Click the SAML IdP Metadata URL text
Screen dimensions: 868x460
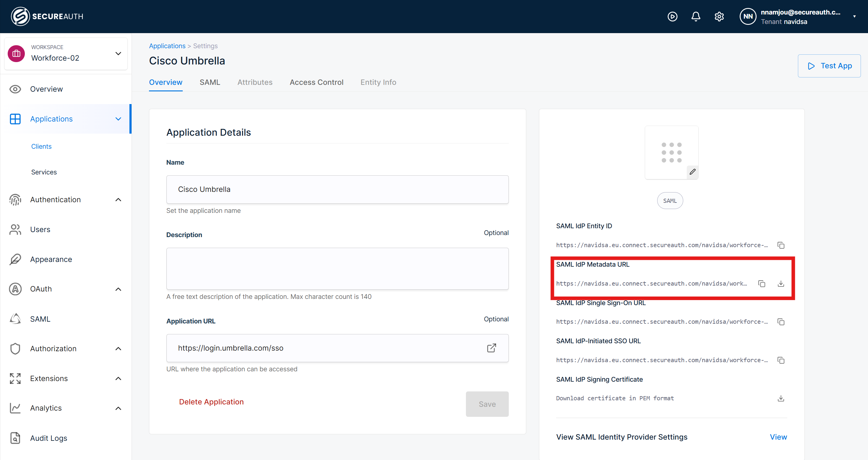pyautogui.click(x=651, y=284)
